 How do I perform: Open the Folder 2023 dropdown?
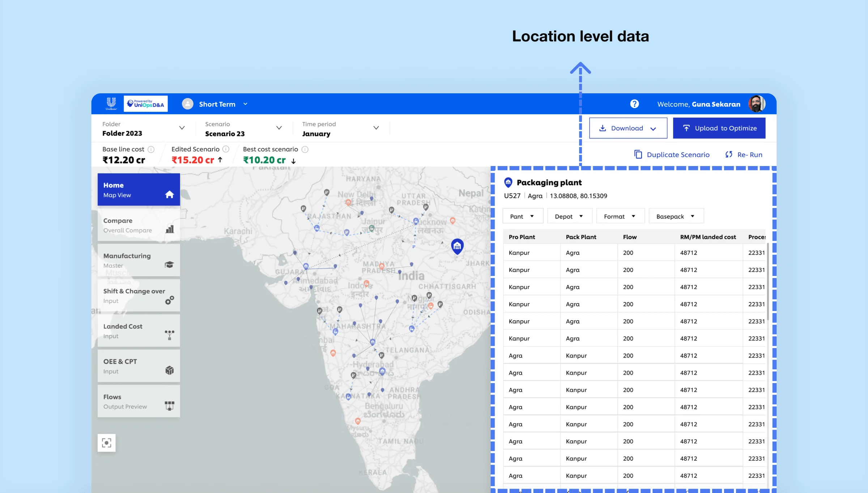[182, 128]
